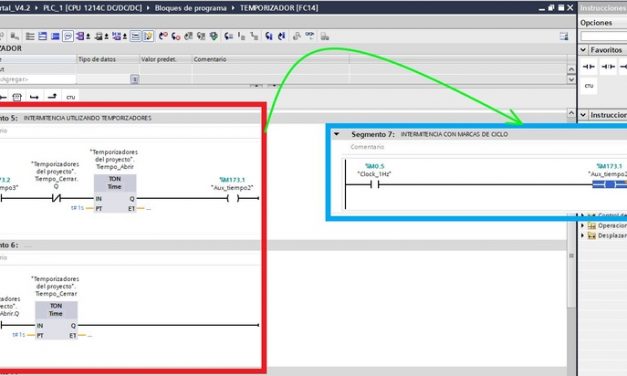Viewport: 627px width, 376px height.
Task: Toggle the speech-bubble comments button in the toolbar
Action: coord(68,36)
